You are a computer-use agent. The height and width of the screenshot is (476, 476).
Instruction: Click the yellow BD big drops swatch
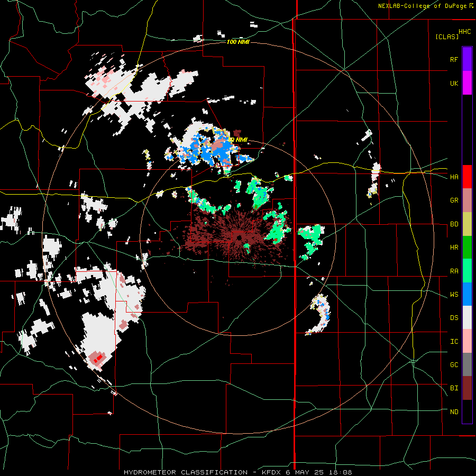click(x=467, y=224)
